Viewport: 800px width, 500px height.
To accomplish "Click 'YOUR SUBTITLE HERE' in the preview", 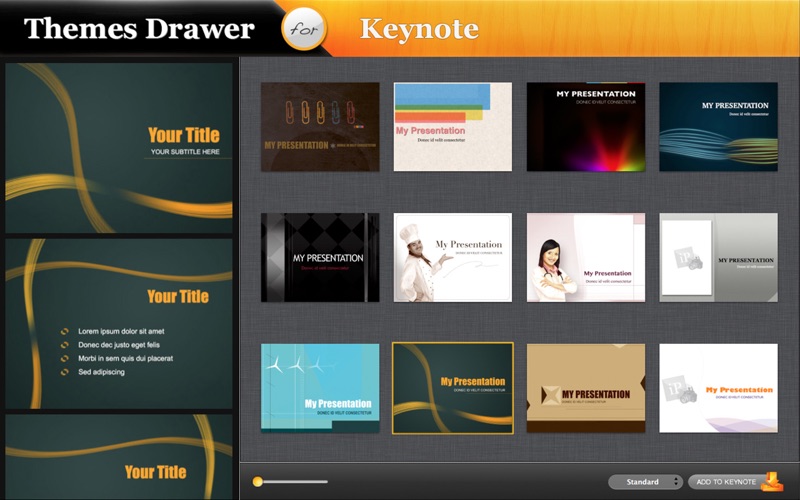I will [x=185, y=152].
